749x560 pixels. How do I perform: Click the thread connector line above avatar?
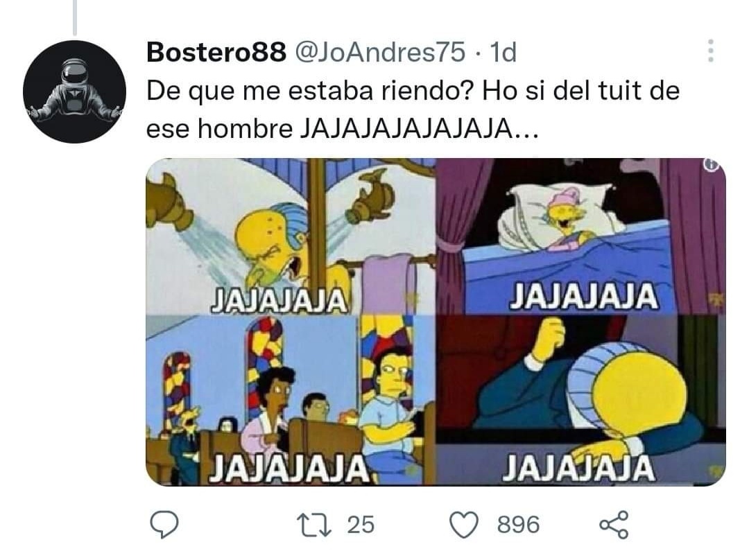pyautogui.click(x=74, y=17)
